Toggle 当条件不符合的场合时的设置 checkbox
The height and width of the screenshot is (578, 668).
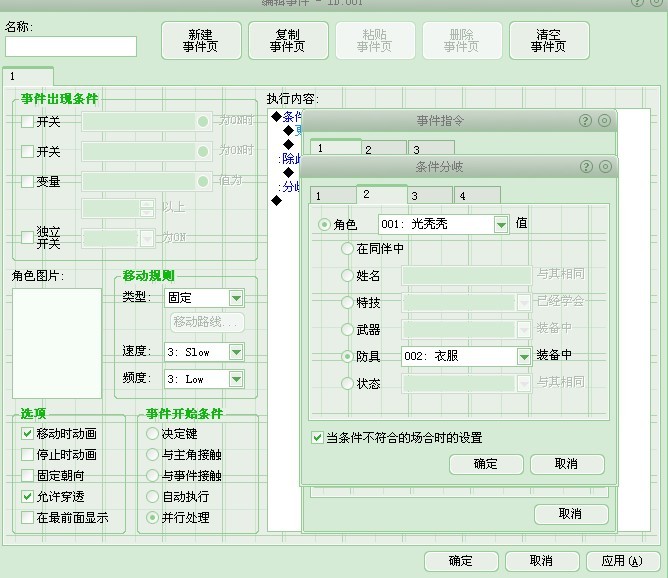tap(317, 437)
